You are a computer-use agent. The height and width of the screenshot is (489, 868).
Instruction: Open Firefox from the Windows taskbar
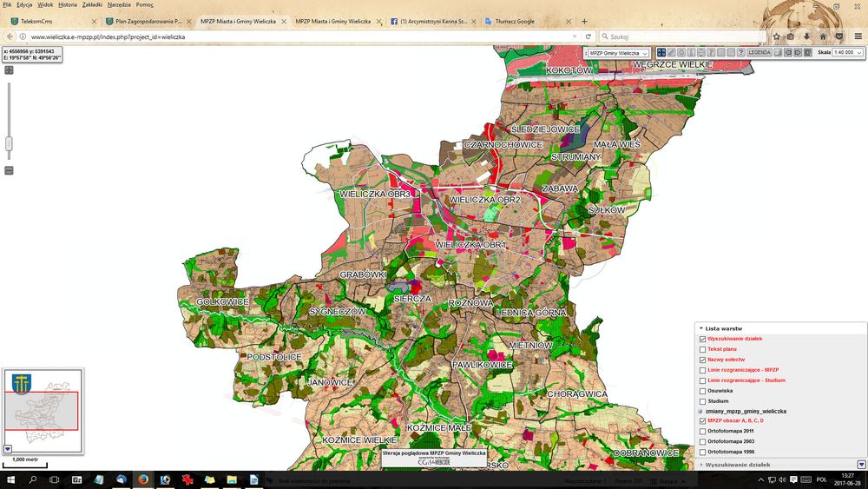[143, 479]
